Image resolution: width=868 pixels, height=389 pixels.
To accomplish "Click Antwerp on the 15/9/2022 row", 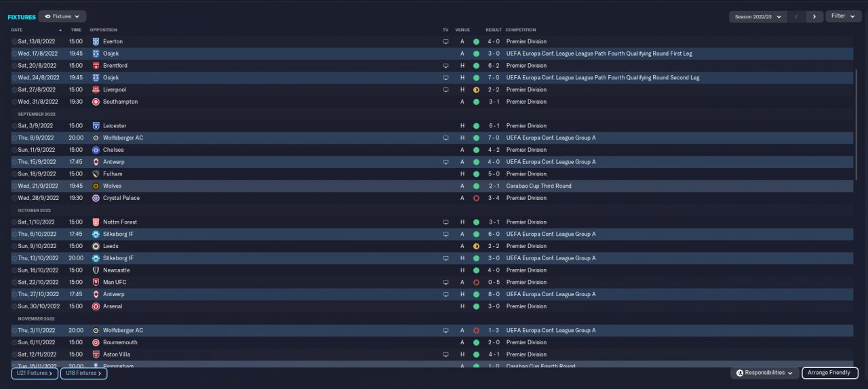I will coord(114,162).
